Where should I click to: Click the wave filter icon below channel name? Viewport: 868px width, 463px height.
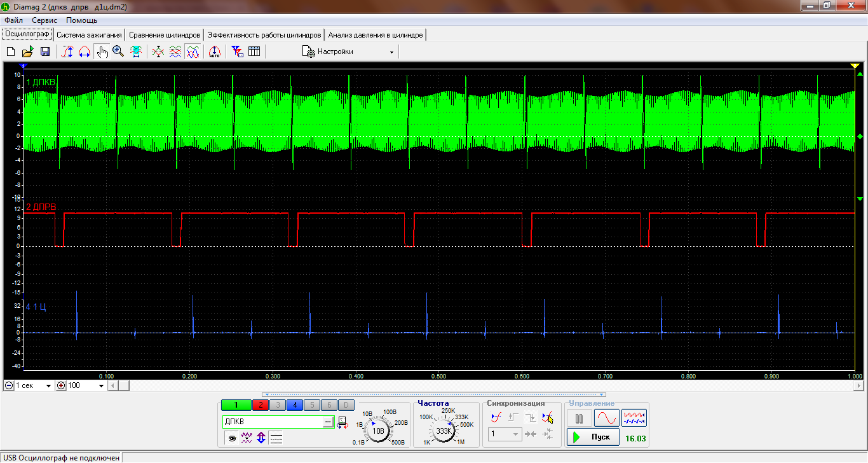(247, 438)
